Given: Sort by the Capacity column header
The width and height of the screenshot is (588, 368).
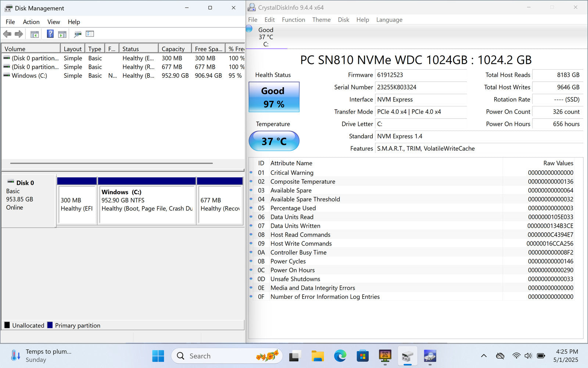Looking at the screenshot, I should (x=175, y=49).
